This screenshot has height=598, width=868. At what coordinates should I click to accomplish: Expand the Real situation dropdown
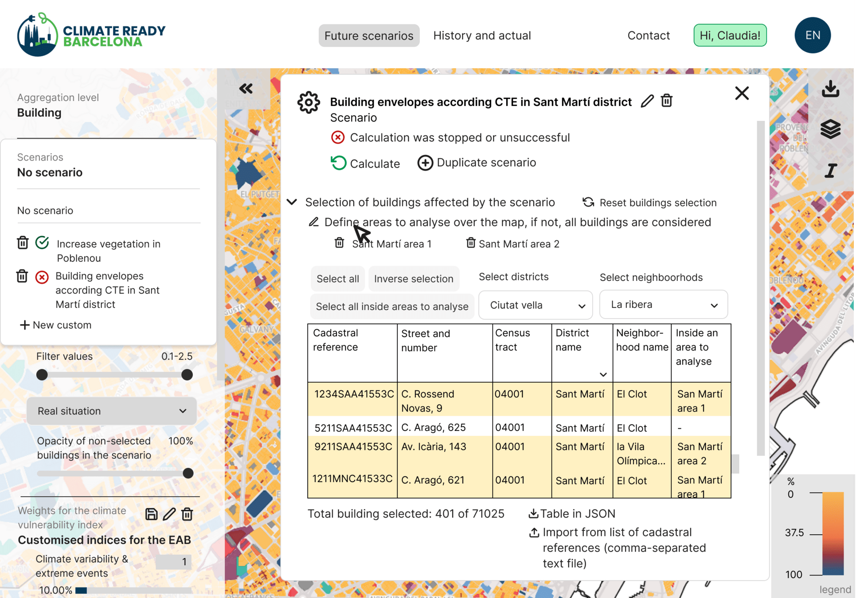111,411
